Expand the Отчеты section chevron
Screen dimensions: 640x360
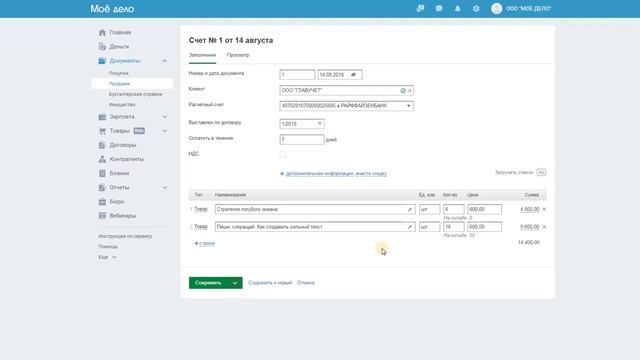point(164,187)
